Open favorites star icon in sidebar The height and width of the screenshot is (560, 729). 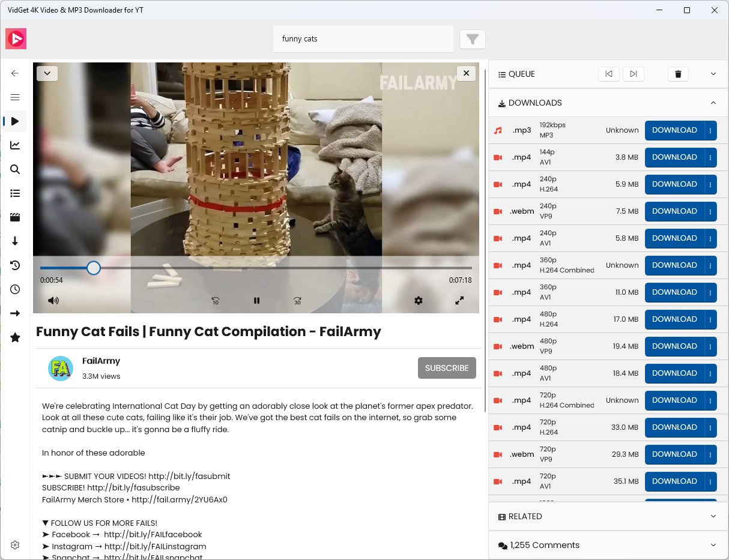pyautogui.click(x=15, y=337)
